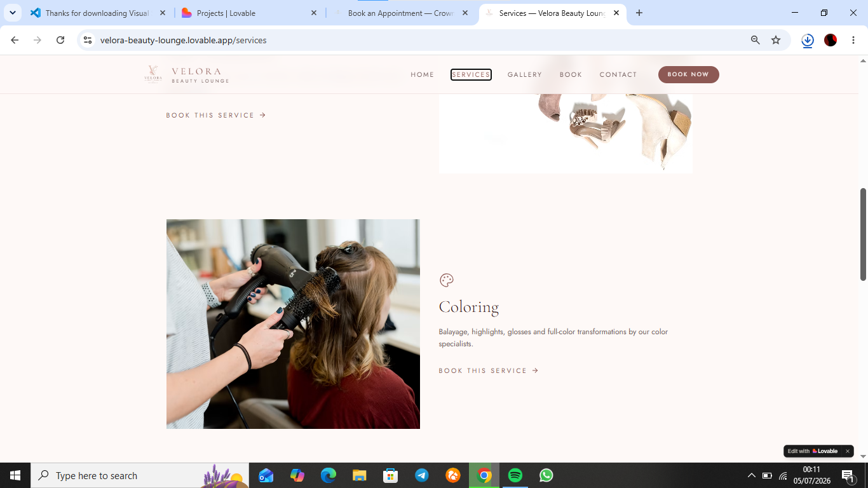The height and width of the screenshot is (488, 868).
Task: Close the Projects | Lovable tab
Action: point(314,13)
